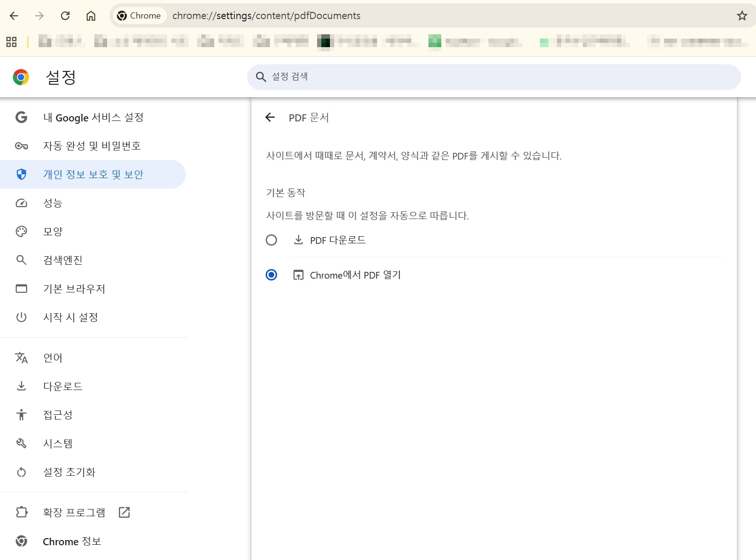Click the translate icon for 언어
756x560 pixels.
point(21,358)
